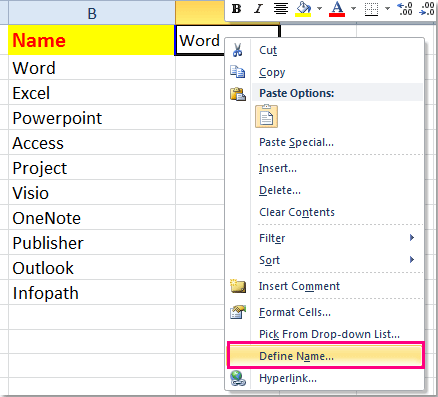Viewport: 438px width, 397px height.
Task: Select Format Cells in the menu
Action: [x=325, y=312]
